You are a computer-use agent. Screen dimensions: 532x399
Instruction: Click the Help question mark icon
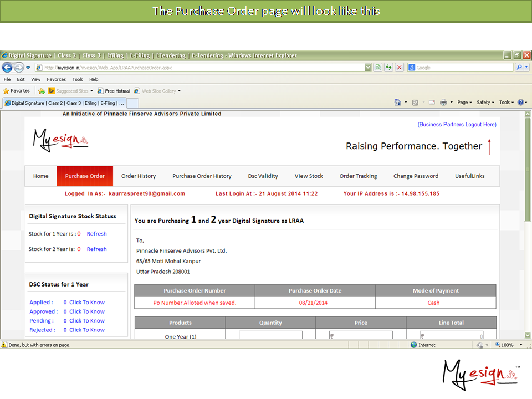[520, 103]
